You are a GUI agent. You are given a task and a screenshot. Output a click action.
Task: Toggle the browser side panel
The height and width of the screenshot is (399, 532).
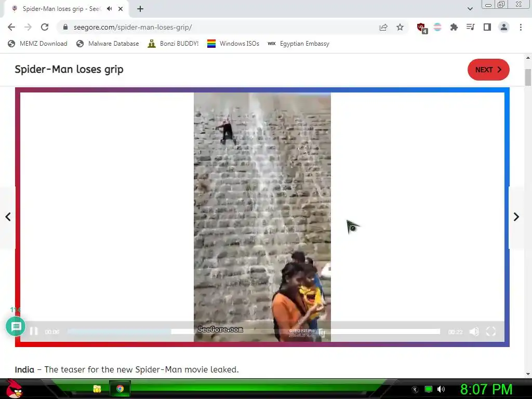pos(487,27)
